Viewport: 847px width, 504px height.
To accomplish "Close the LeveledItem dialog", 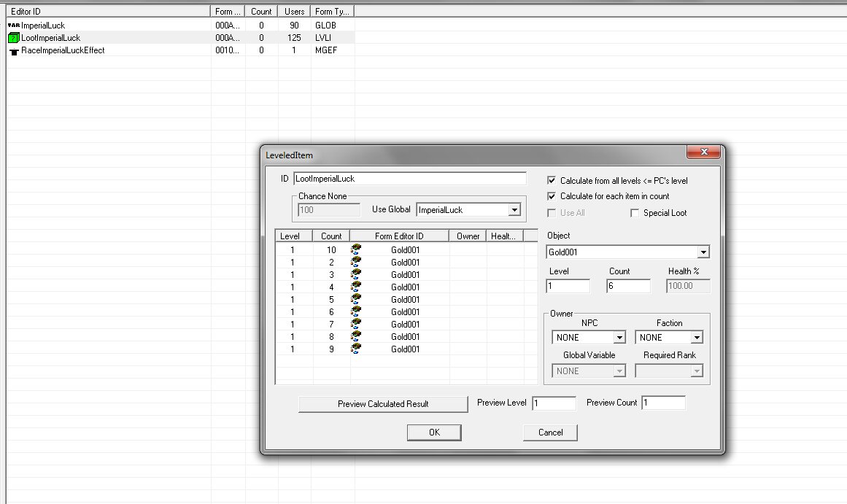I will point(704,152).
